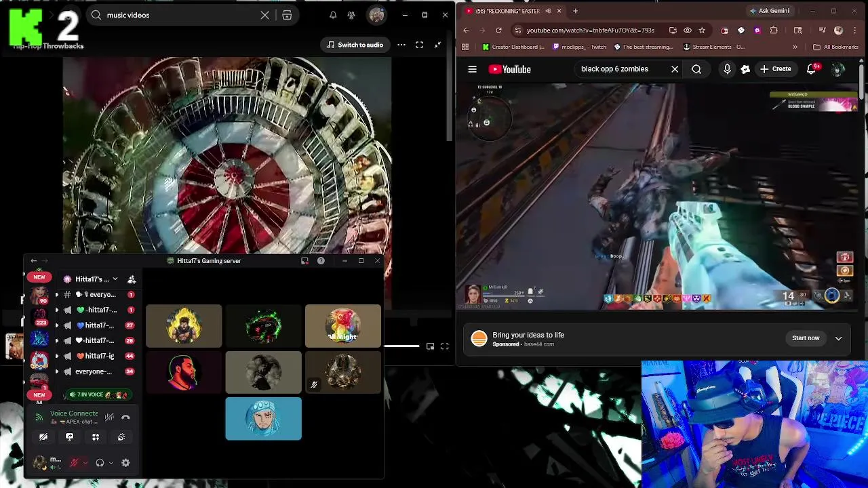Open the Spotify Browse icon beside search
868x488 pixels.
click(287, 15)
